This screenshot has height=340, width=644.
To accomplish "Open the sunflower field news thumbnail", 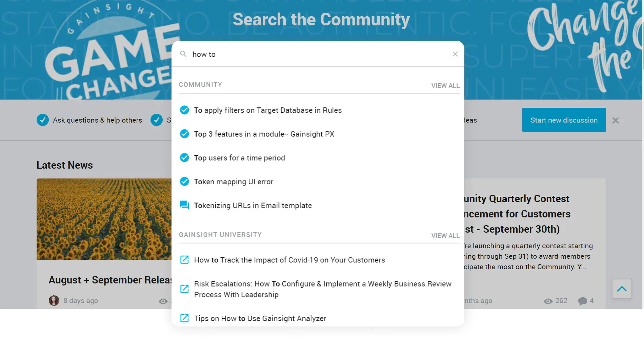I will (x=104, y=219).
